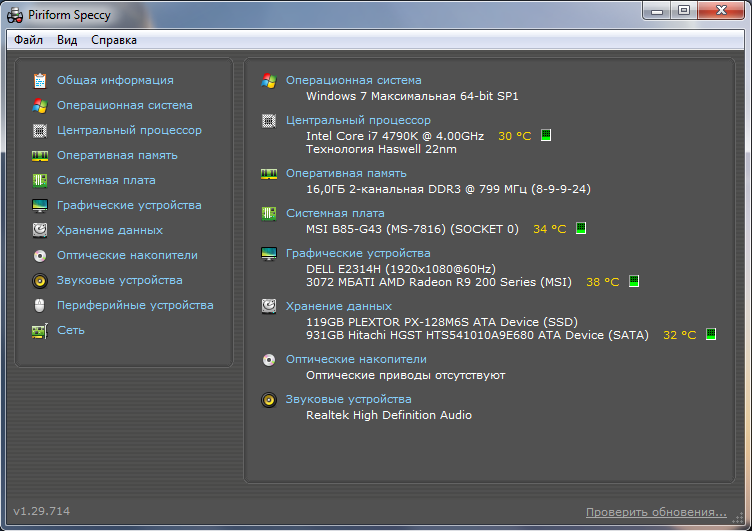Viewport: 752px width, 531px height.
Task: Click the Windows 7 Максимальная 64-bit SP1 text
Action: (412, 96)
